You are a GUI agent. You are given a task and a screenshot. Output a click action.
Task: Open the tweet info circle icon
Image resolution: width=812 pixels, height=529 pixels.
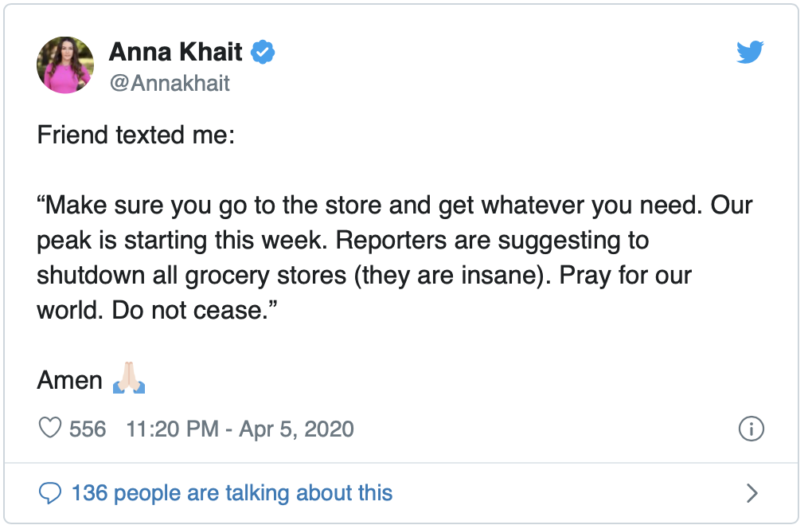click(x=751, y=429)
